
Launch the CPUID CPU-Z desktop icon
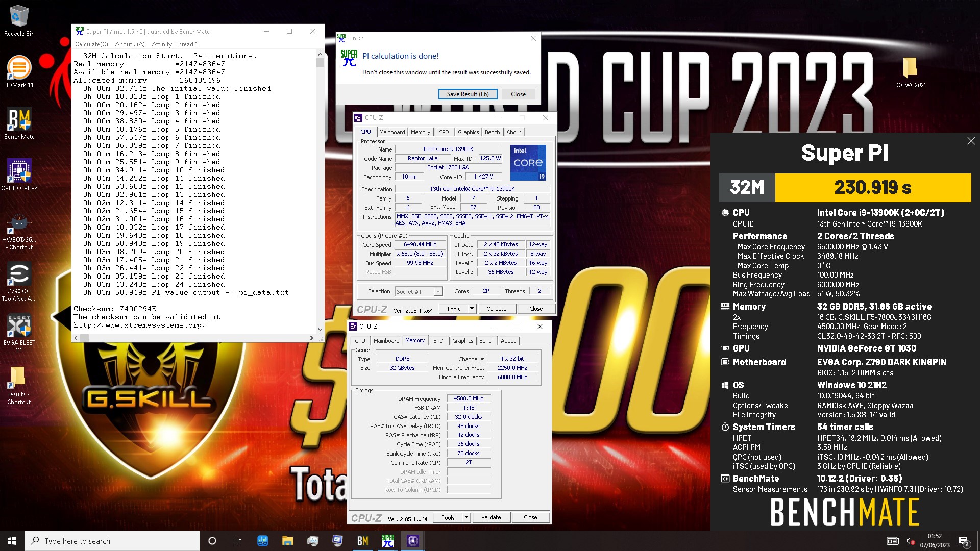tap(19, 174)
